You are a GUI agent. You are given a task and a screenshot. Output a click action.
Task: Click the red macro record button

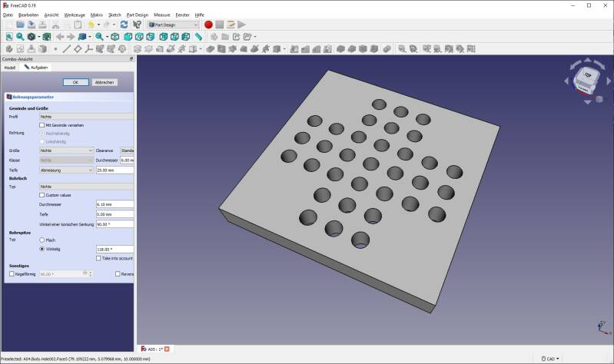[x=208, y=25]
